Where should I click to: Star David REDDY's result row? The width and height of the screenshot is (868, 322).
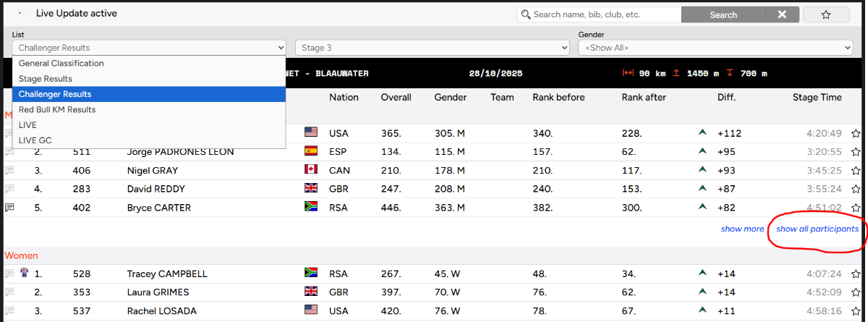click(856, 190)
